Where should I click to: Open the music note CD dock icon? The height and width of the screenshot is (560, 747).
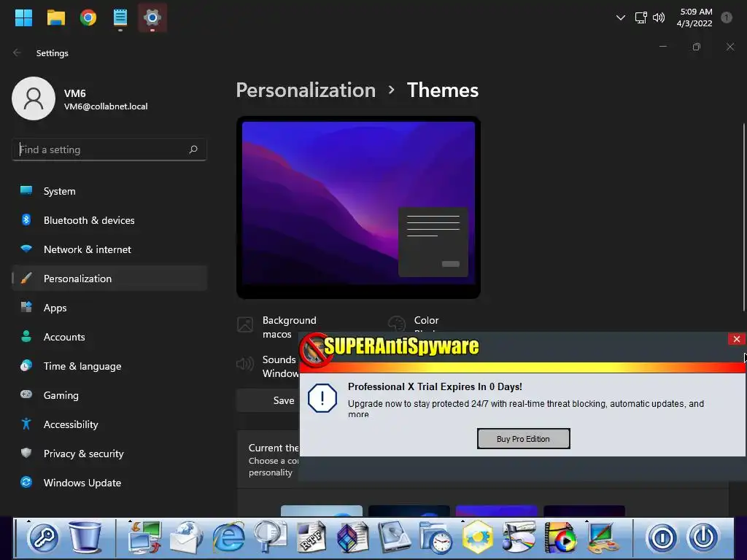point(519,537)
